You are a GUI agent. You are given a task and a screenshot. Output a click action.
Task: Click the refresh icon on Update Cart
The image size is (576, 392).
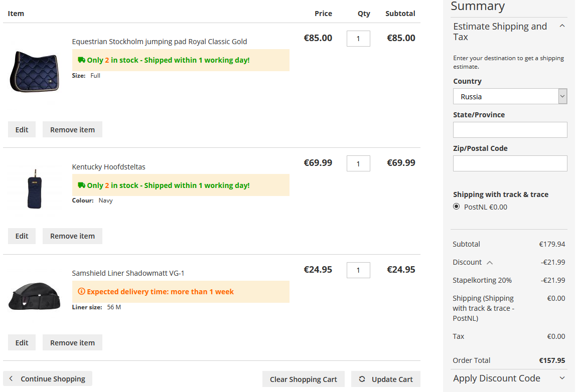coord(362,379)
